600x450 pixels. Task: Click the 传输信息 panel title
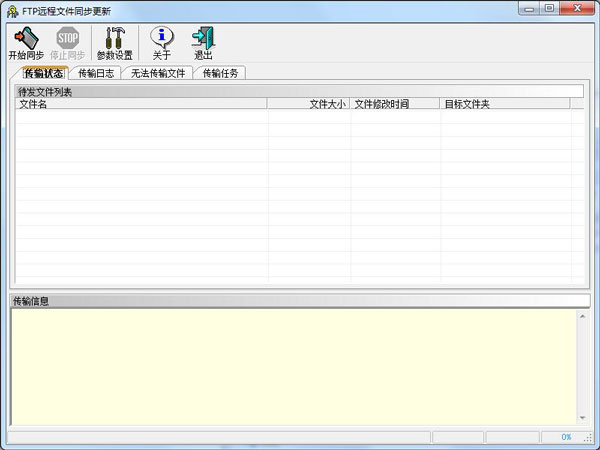coord(31,301)
